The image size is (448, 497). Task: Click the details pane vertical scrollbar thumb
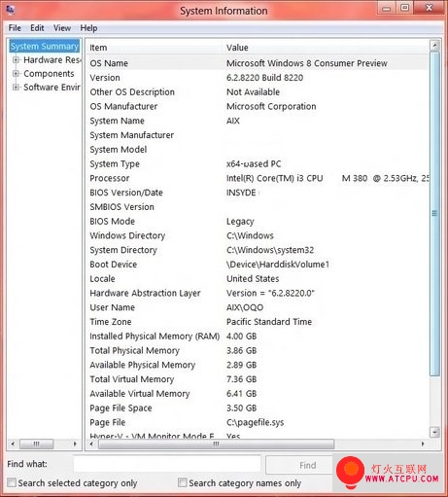pos(434,213)
